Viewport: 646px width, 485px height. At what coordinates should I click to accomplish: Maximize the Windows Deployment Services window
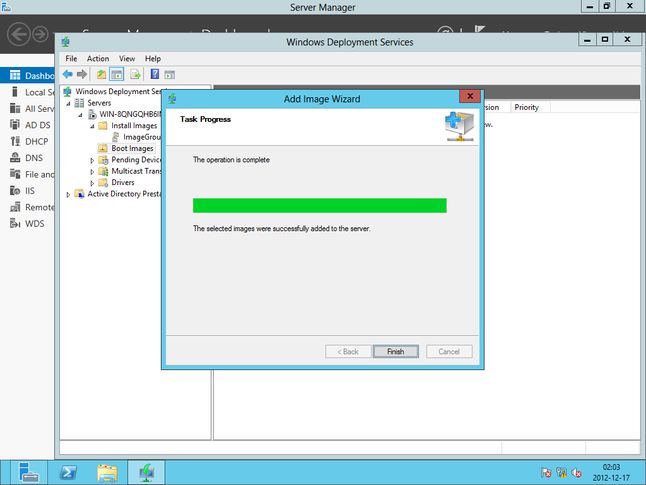[x=605, y=40]
